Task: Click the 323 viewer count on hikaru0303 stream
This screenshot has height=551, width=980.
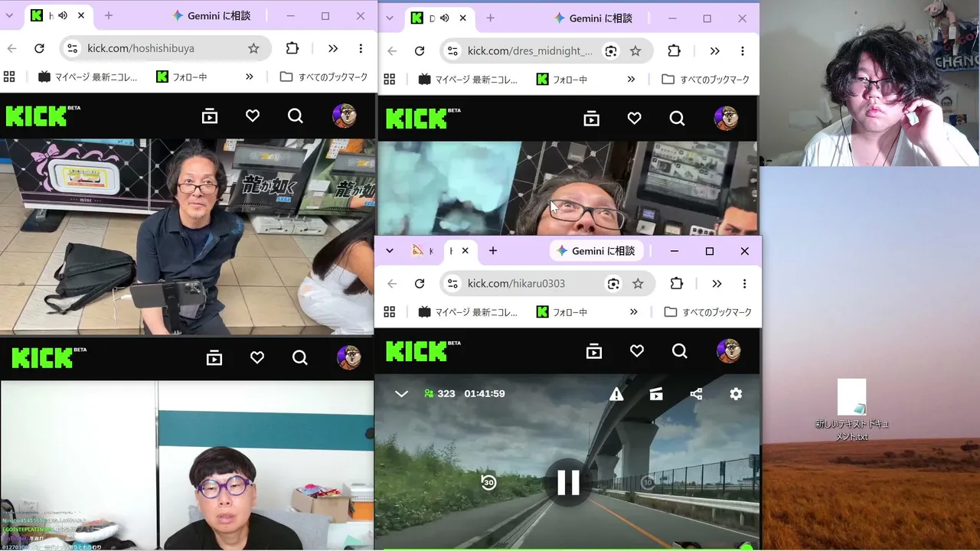Action: tap(439, 393)
